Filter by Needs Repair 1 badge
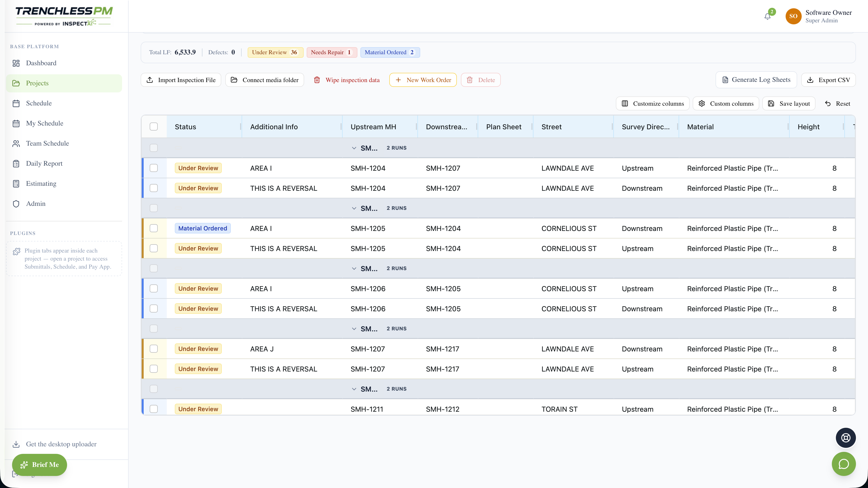The height and width of the screenshot is (488, 868). coord(332,52)
